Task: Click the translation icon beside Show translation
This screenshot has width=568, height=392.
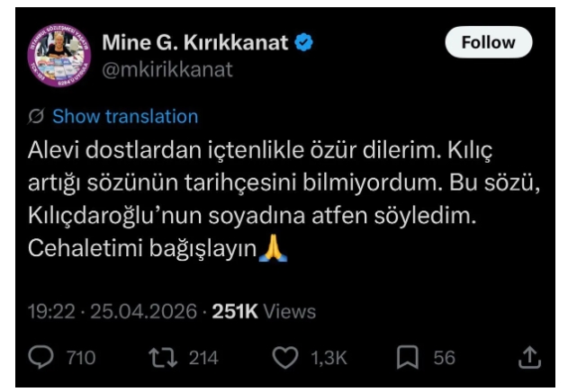Action: 36,116
